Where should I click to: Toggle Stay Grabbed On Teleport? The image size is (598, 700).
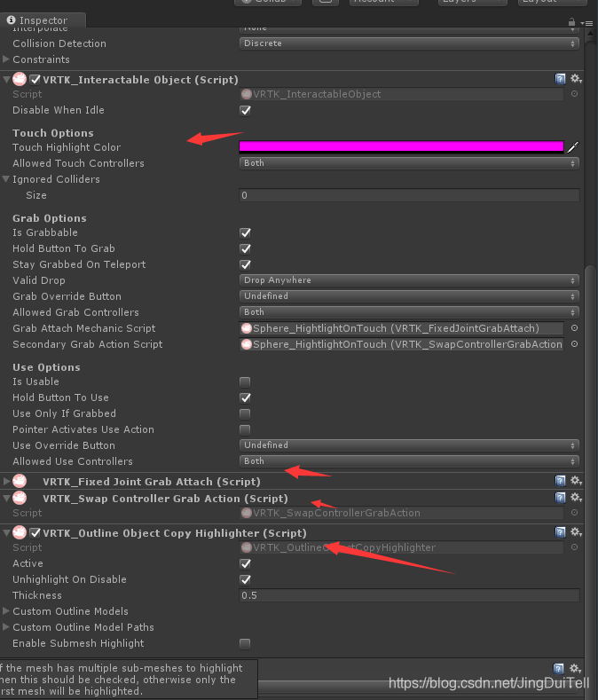point(245,264)
